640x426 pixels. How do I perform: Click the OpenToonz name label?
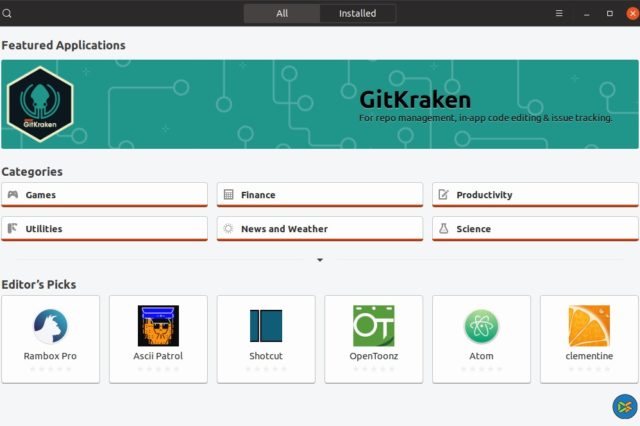pos(374,356)
